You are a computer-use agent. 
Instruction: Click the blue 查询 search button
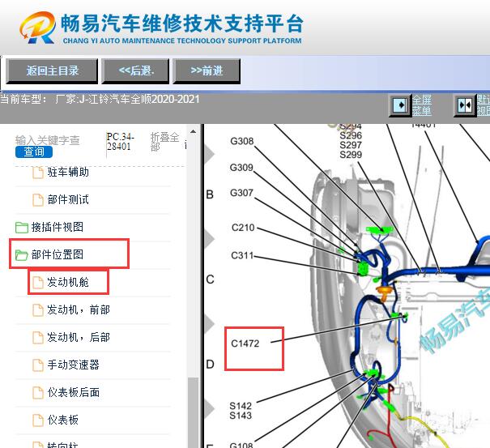tap(34, 152)
